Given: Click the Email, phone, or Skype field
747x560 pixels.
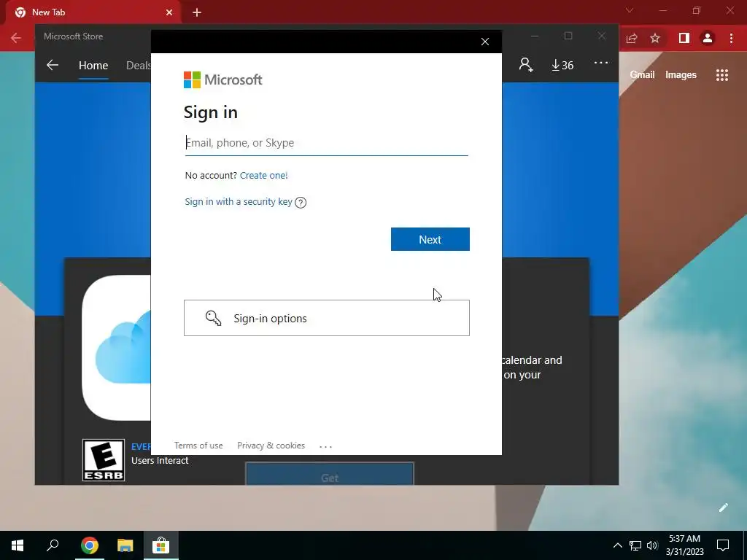Looking at the screenshot, I should pyautogui.click(x=326, y=143).
